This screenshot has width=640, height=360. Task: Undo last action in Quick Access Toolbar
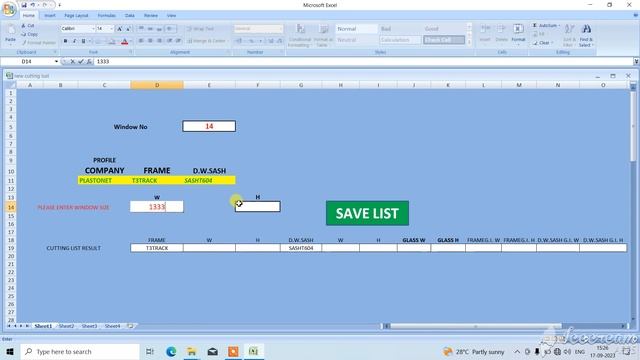click(33, 5)
